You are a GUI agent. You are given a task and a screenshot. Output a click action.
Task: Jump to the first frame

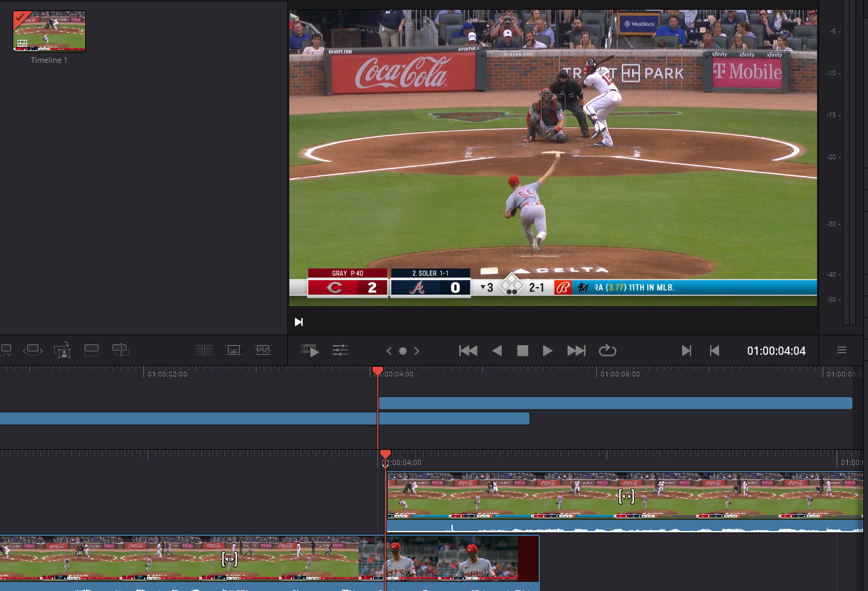coord(468,351)
